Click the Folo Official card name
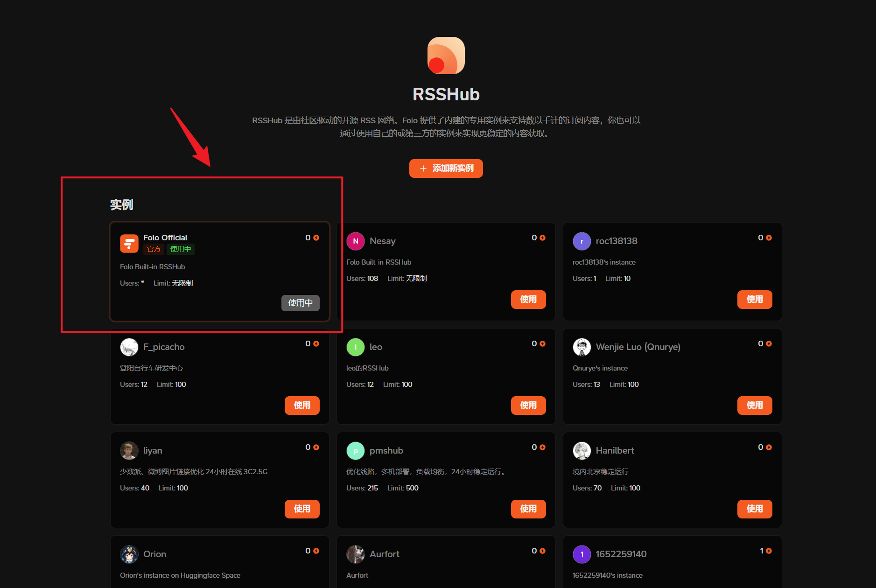This screenshot has width=876, height=588. [x=165, y=238]
